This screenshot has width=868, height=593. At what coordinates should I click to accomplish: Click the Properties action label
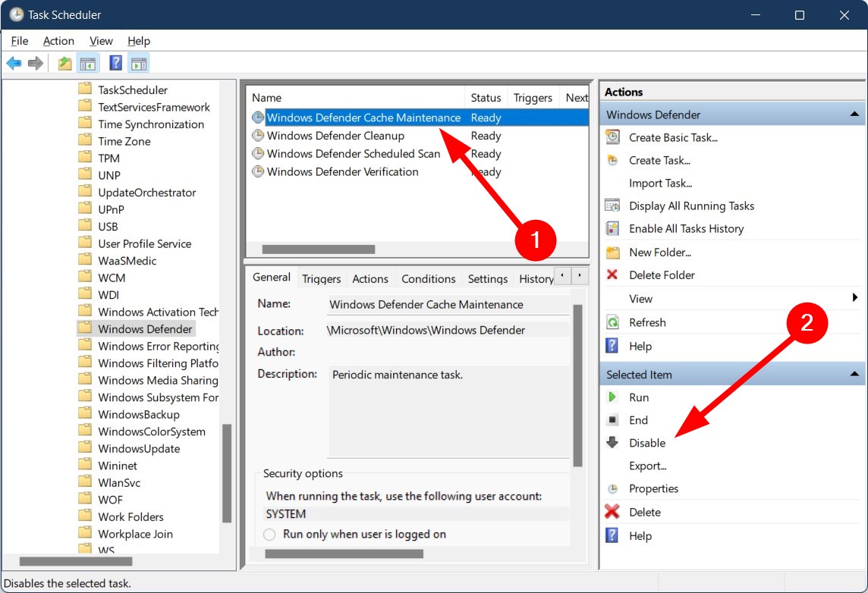pyautogui.click(x=654, y=488)
